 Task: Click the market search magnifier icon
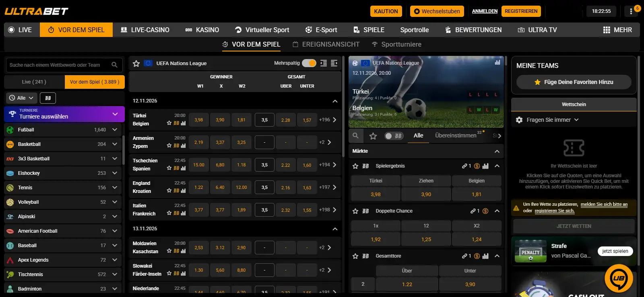click(x=355, y=136)
